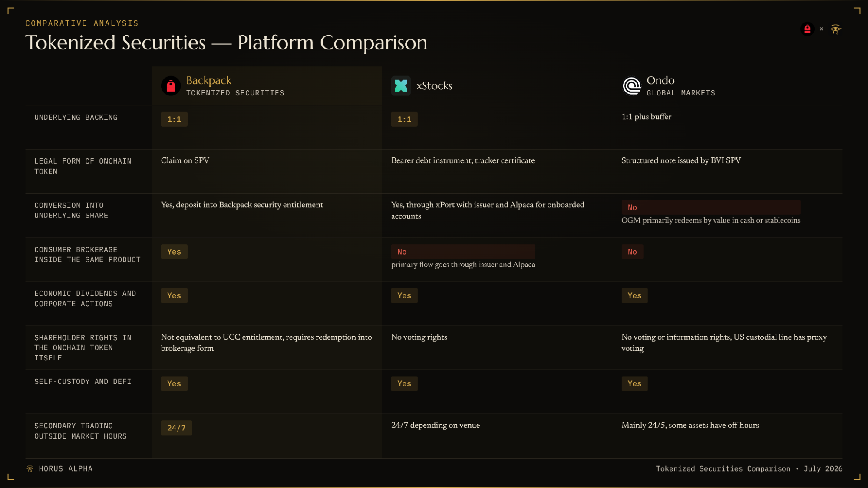This screenshot has height=488, width=868.
Task: Click the xStocks teal X logo
Action: (401, 86)
